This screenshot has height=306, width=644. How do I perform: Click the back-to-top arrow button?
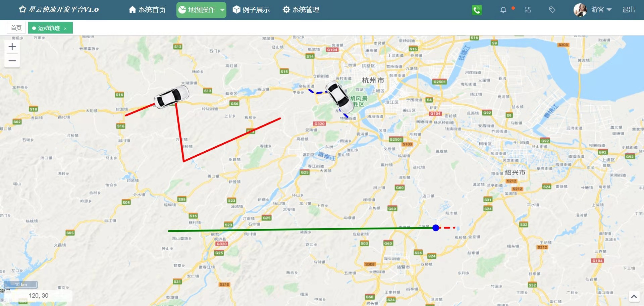[634, 296]
